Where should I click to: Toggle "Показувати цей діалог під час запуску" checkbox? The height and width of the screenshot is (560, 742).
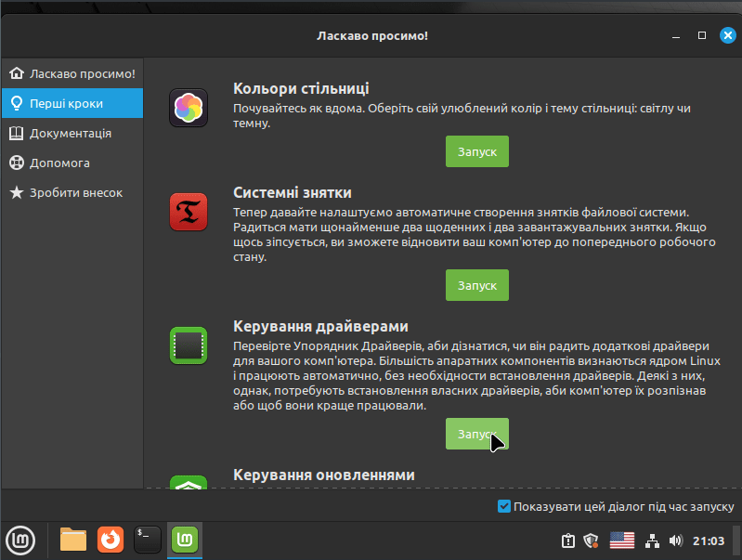pyautogui.click(x=504, y=506)
